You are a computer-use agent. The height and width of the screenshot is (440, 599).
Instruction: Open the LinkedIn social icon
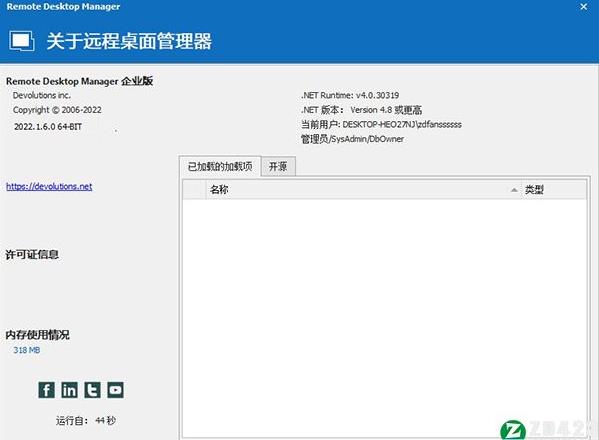[x=69, y=390]
